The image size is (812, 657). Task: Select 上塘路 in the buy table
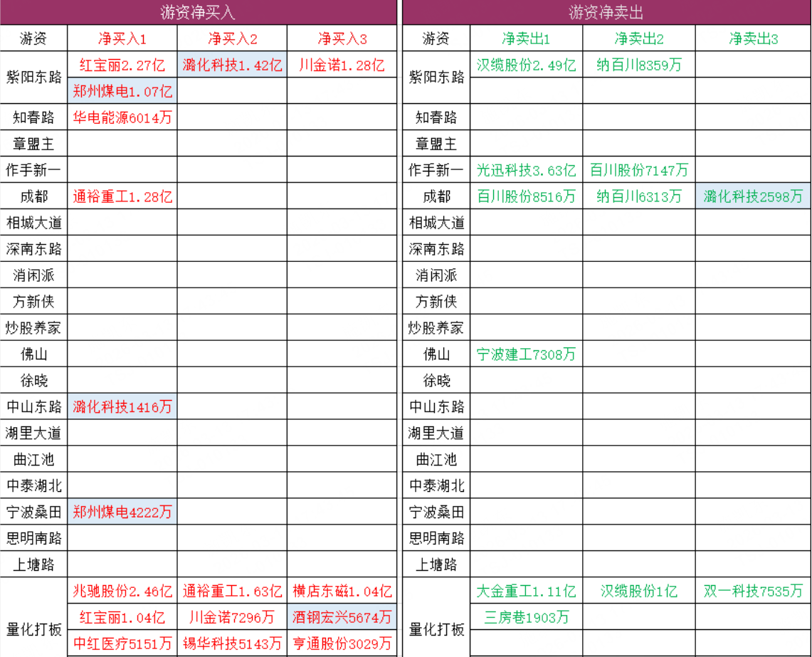click(33, 564)
